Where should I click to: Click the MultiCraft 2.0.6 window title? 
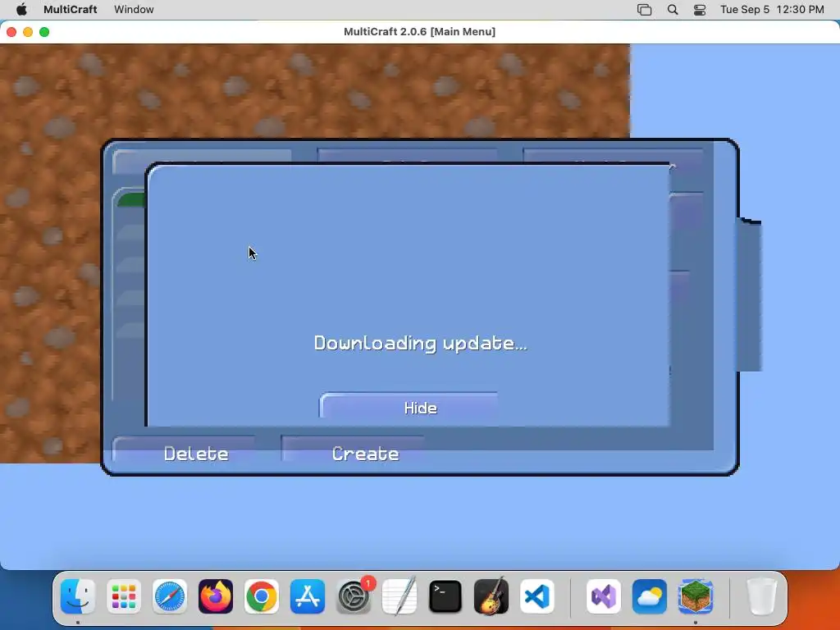[419, 32]
